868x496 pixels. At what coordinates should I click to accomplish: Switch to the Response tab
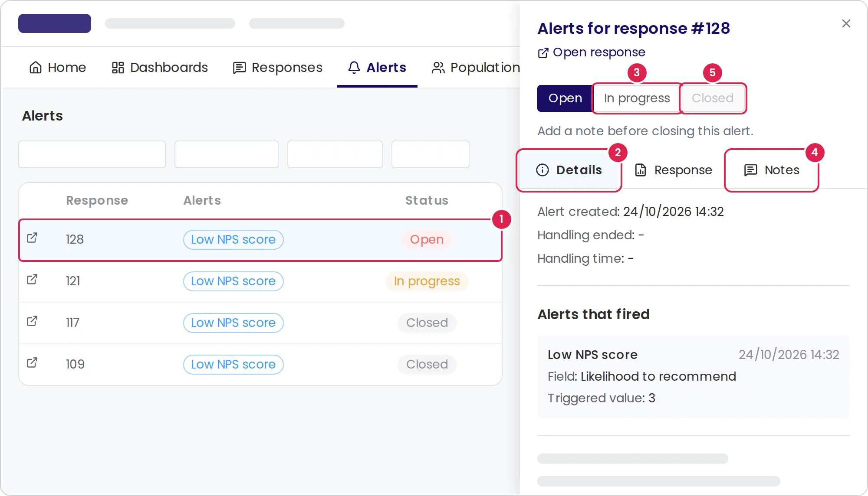tap(674, 170)
